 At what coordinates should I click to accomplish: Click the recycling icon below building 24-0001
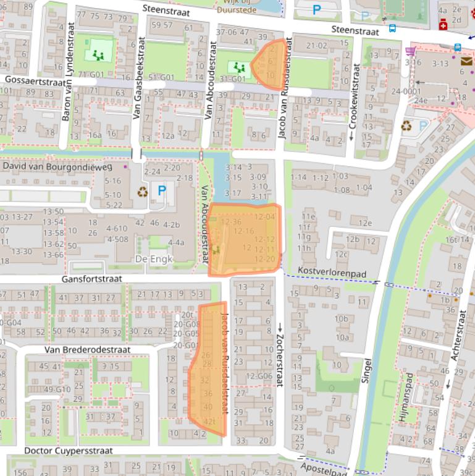406,127
